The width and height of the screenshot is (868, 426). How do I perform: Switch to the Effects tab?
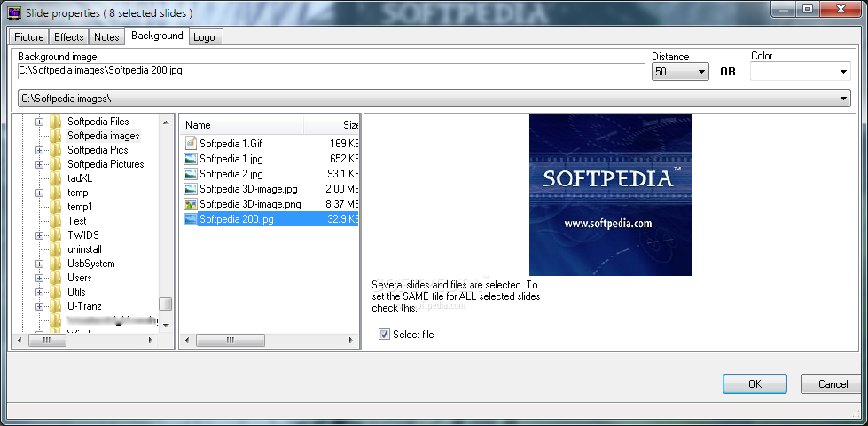tap(68, 37)
